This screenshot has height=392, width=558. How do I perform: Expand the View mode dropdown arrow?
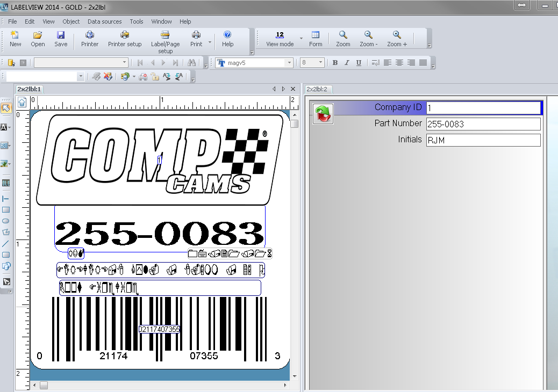301,38
